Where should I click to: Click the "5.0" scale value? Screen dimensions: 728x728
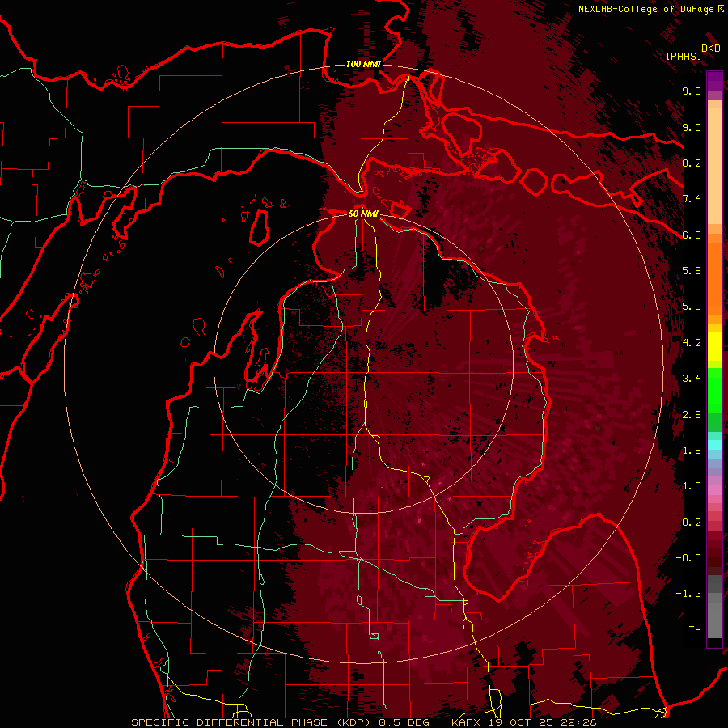tap(692, 307)
